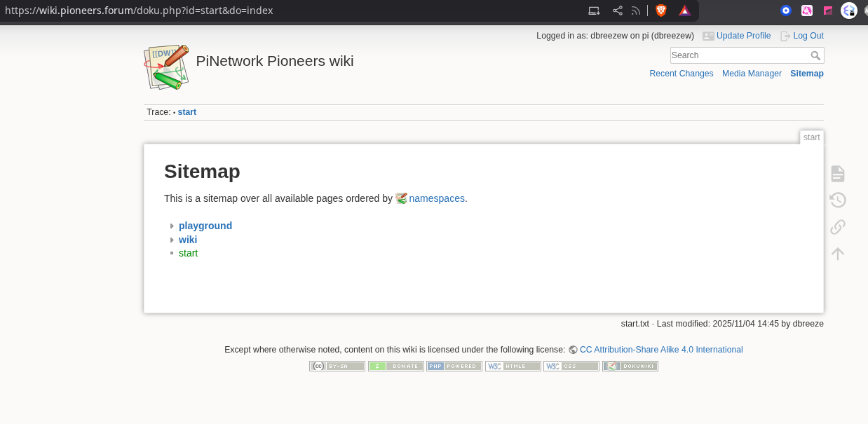Viewport: 868px width, 424px height.
Task: Click the Donate badge button
Action: 395,366
